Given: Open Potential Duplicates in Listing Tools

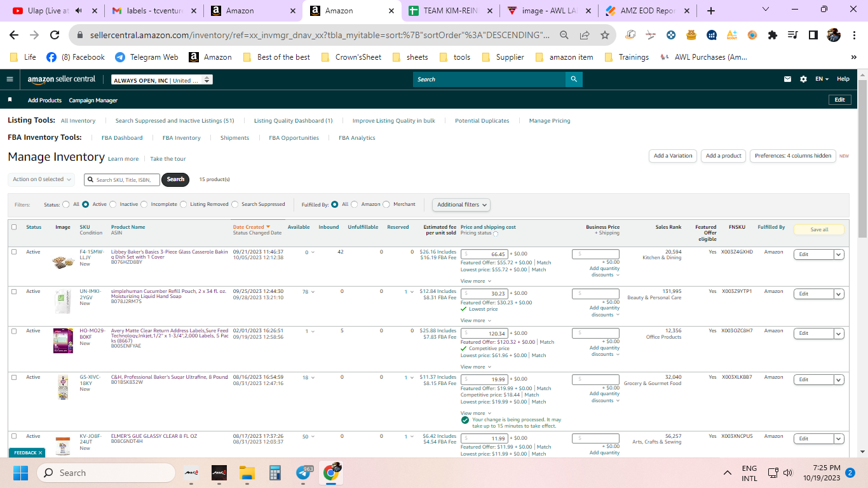Looking at the screenshot, I should click(482, 121).
